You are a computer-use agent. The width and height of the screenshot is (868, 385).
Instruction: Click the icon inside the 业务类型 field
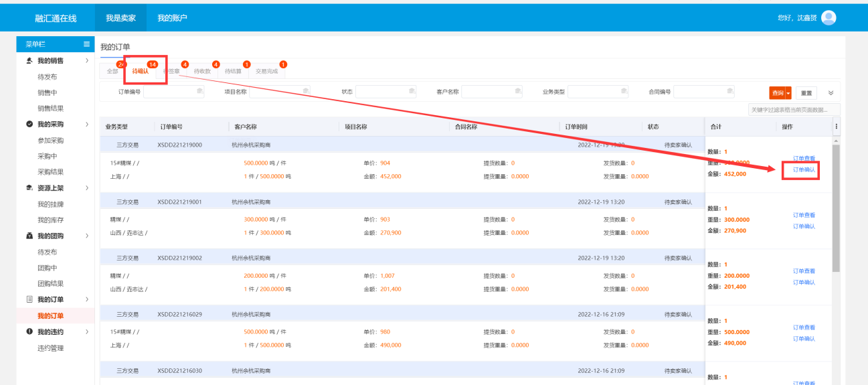point(624,91)
